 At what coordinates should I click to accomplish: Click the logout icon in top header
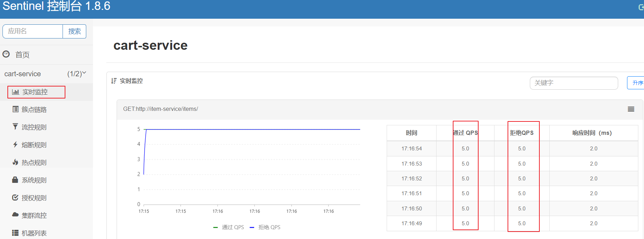coord(641,7)
